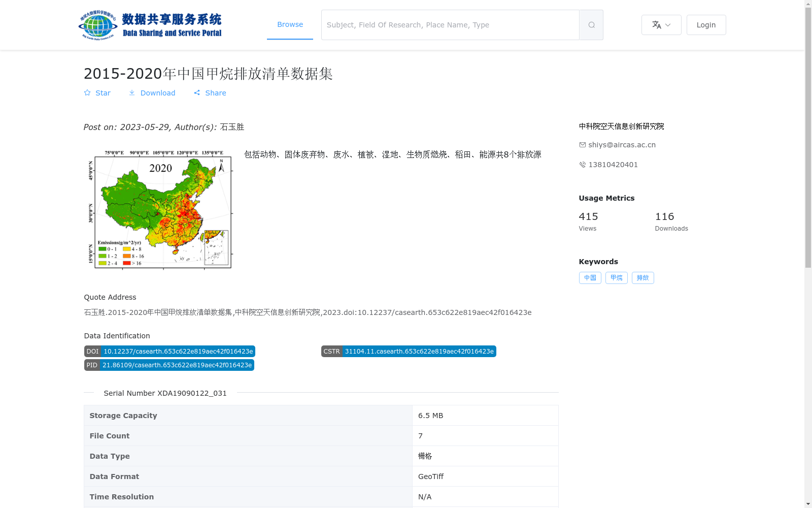The height and width of the screenshot is (508, 812).
Task: Click the download arrow icon
Action: (132, 93)
